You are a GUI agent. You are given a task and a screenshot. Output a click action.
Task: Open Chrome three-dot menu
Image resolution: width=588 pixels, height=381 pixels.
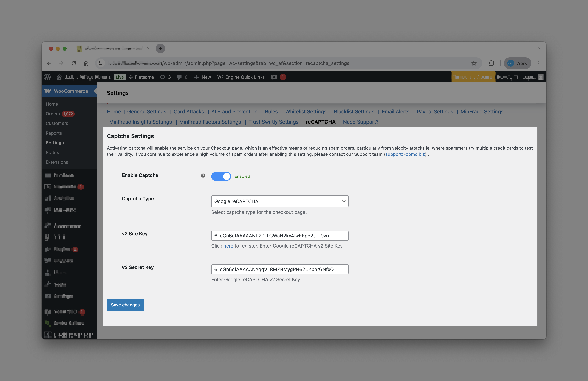point(539,63)
